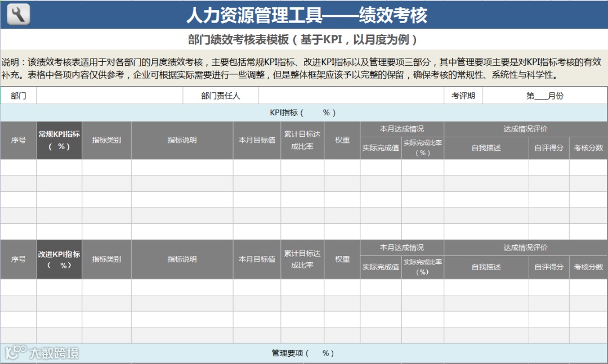
Task: Select 自我描述 header in the 改进KPI table
Action: [486, 267]
